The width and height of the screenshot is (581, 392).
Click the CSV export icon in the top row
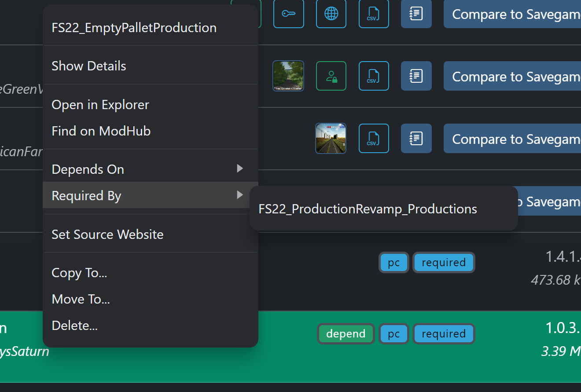374,14
